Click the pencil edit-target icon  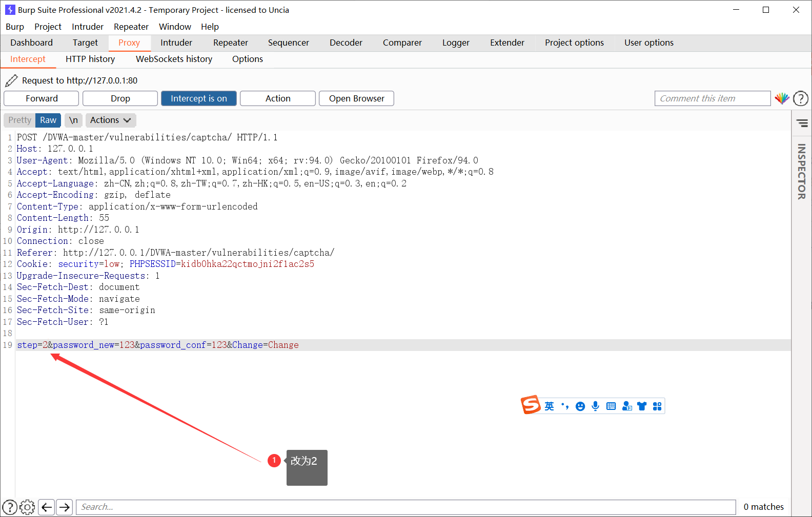pyautogui.click(x=11, y=80)
